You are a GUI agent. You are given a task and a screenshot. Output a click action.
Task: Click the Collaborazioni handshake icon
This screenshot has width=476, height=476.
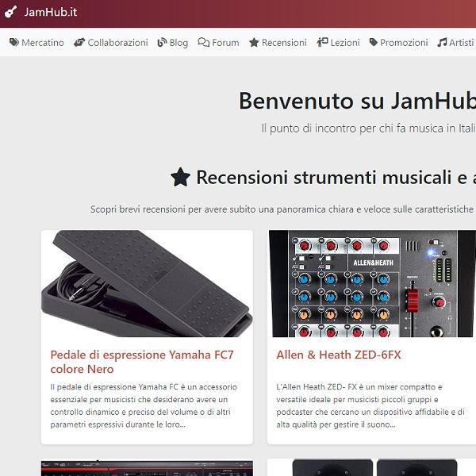(x=79, y=43)
